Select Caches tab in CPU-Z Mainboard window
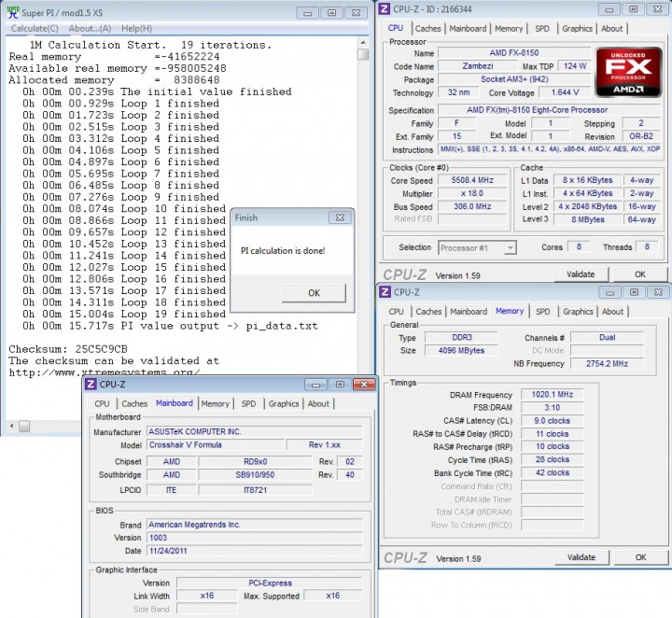The width and height of the screenshot is (672, 618). [x=134, y=403]
